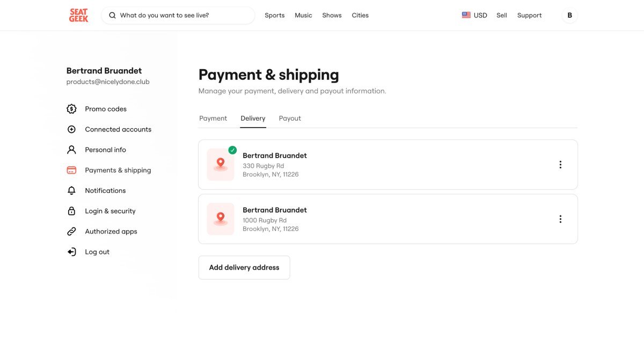Click the Notifications bell icon
The image size is (644, 356).
pyautogui.click(x=71, y=190)
